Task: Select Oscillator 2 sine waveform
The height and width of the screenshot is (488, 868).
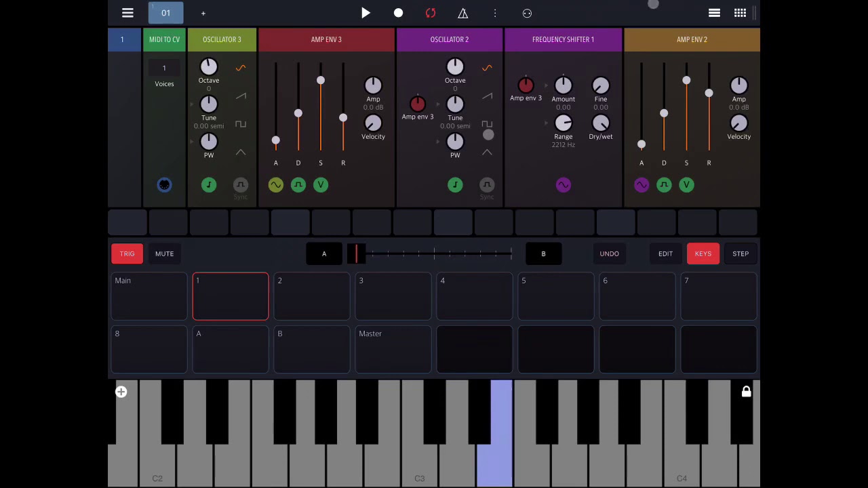Action: point(487,68)
